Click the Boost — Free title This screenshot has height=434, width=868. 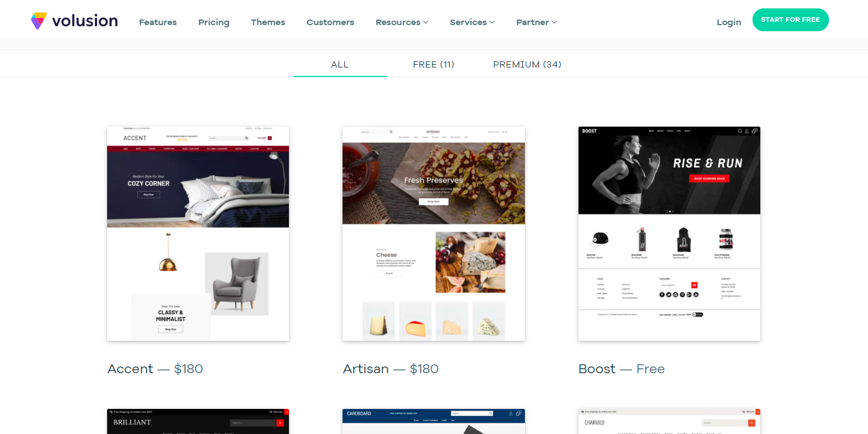[x=621, y=369]
